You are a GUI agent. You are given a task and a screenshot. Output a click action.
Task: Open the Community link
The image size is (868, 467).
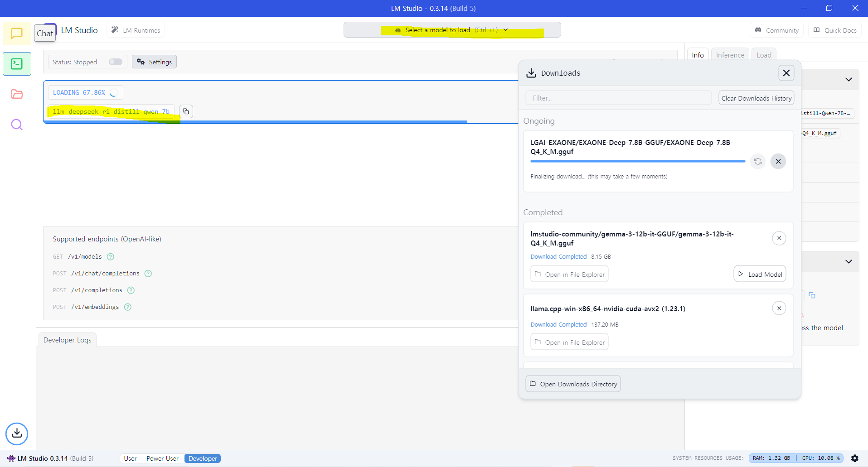777,30
